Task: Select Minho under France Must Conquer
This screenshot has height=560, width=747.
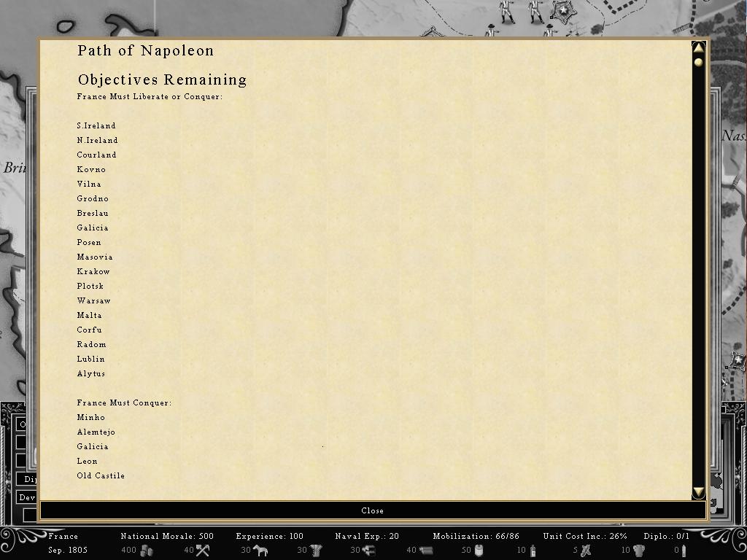Action: 91,417
